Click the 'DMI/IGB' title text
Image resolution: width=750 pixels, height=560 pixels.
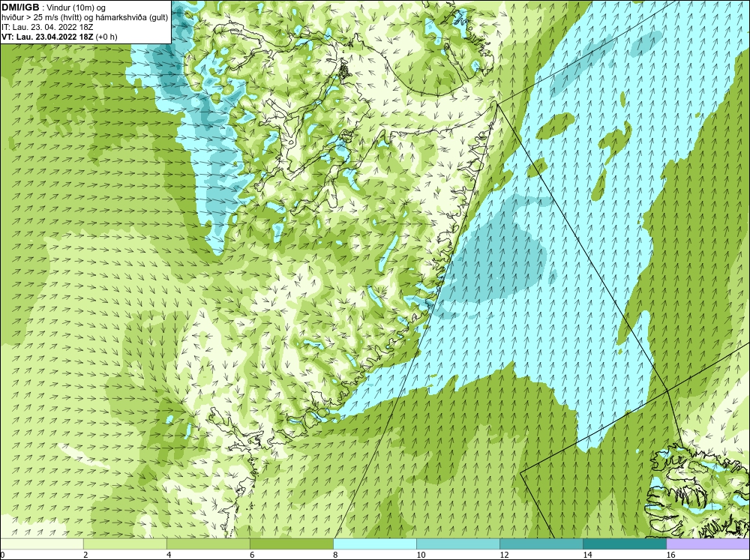click(x=20, y=7)
